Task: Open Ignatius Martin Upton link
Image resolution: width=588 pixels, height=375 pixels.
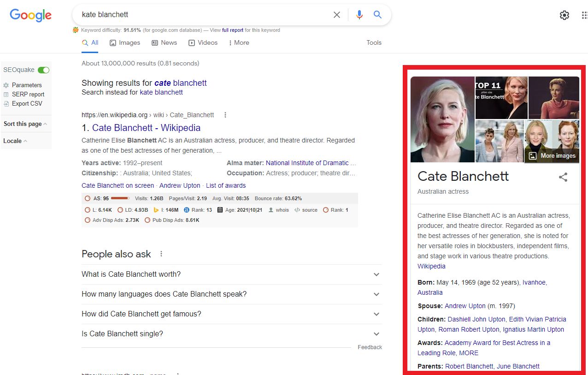Action: pos(534,329)
